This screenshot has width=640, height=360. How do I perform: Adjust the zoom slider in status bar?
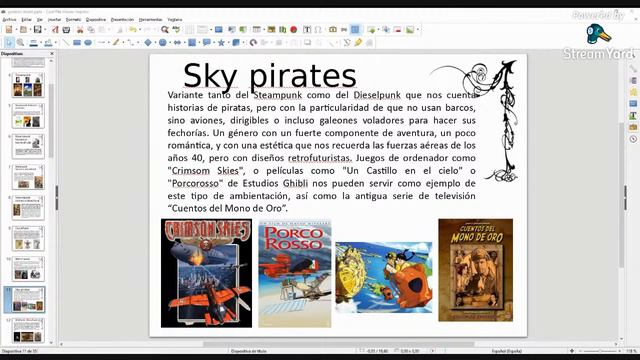(600, 351)
